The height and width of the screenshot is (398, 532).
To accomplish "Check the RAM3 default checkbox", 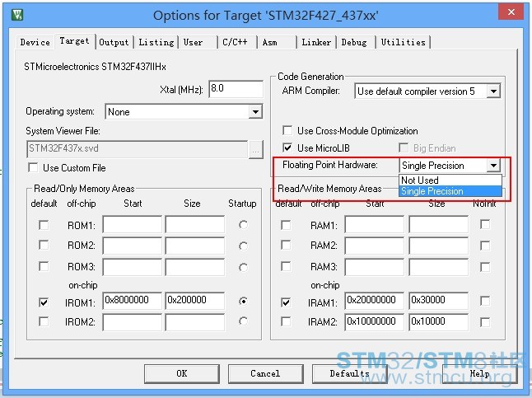I will (286, 266).
